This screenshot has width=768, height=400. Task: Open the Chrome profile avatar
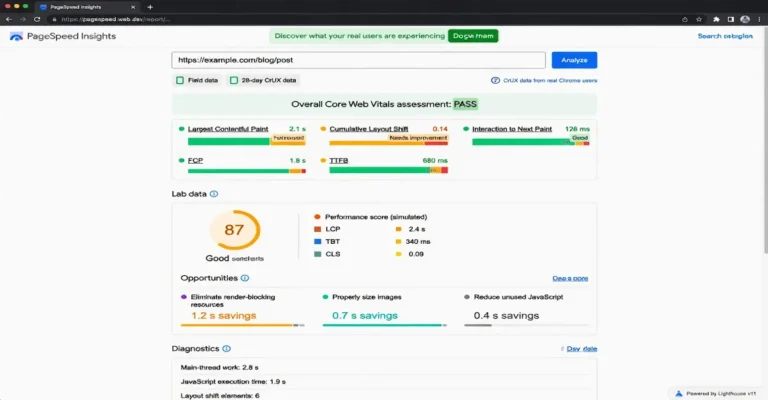click(x=745, y=19)
